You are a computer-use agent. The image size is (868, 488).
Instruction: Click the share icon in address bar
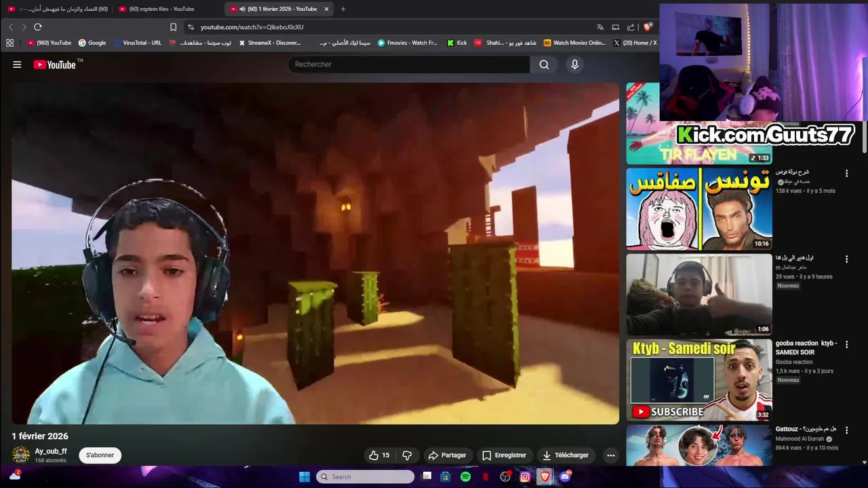(631, 27)
